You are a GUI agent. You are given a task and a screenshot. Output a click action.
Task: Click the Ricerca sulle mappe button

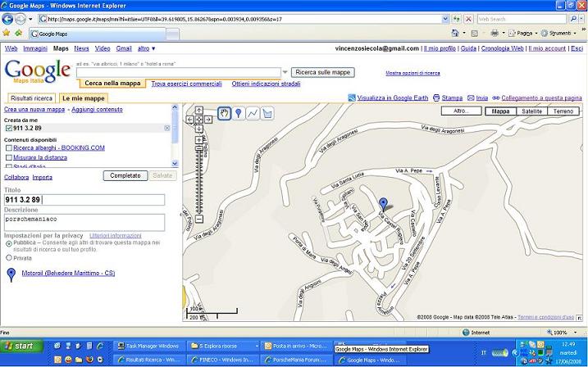(x=323, y=72)
